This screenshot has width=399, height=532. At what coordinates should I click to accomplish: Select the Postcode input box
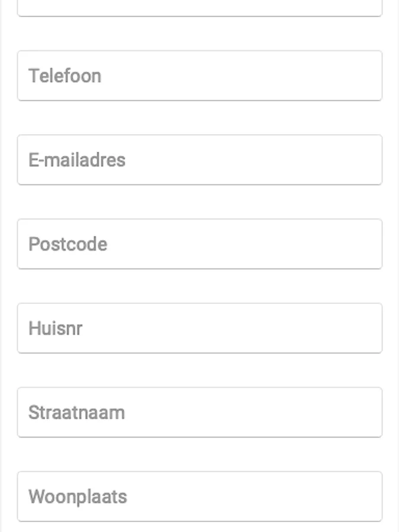click(x=200, y=244)
